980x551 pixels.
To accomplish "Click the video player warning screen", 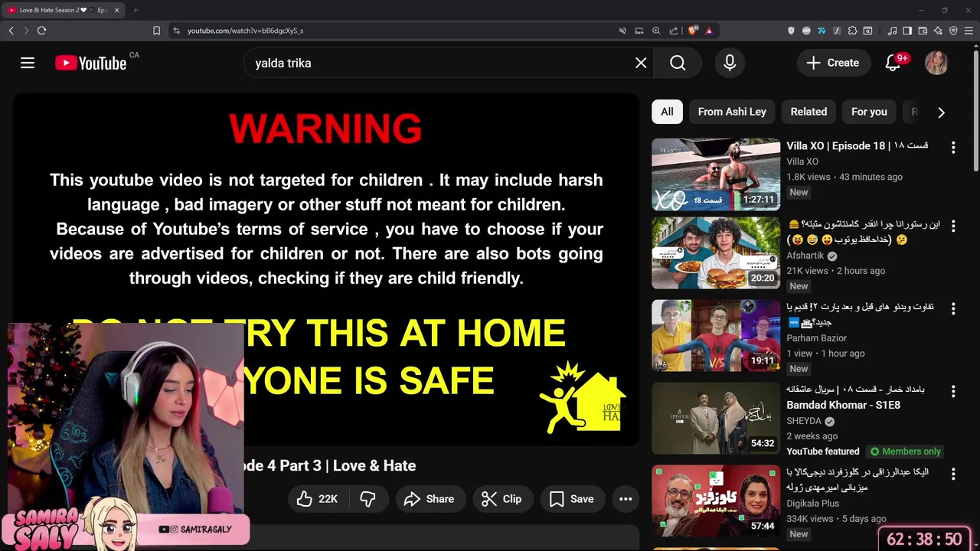I will [326, 269].
